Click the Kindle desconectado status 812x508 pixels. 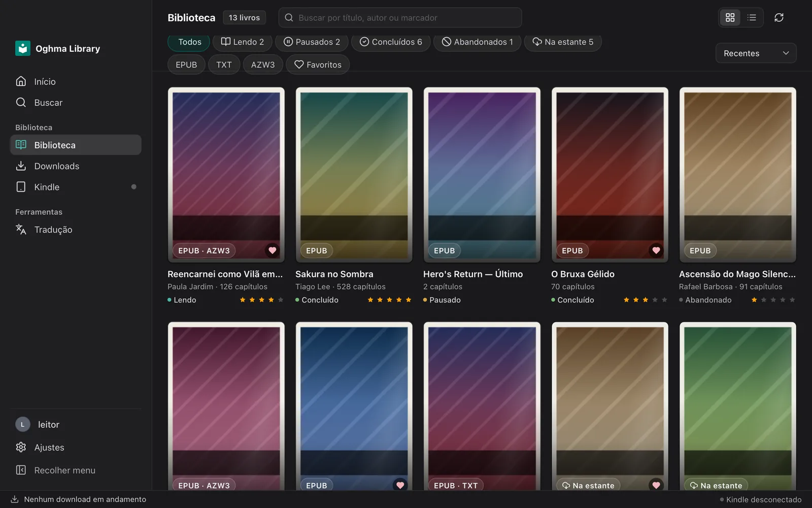[761, 500]
